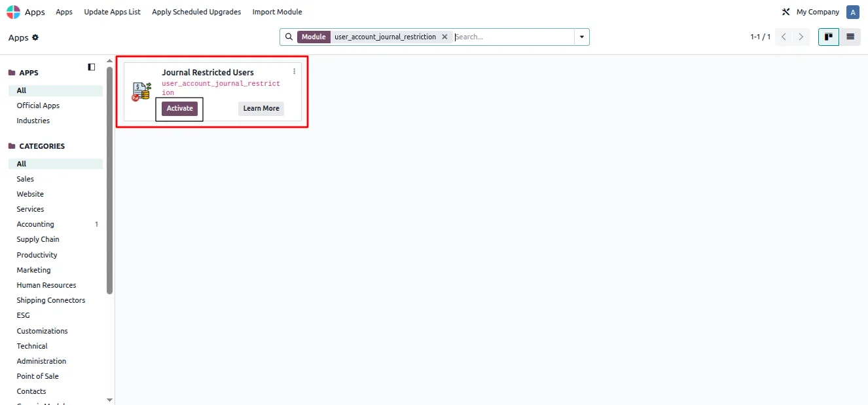Select the Services category
Viewport: 868px width, 405px height.
(x=55, y=209)
